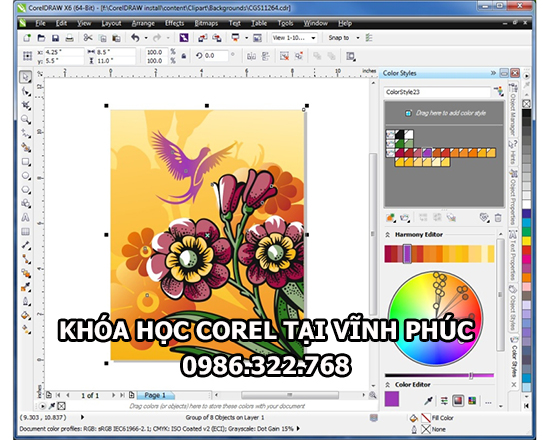
Task: Toggle the eyedropper in Color Editor
Action: pyautogui.click(x=428, y=401)
